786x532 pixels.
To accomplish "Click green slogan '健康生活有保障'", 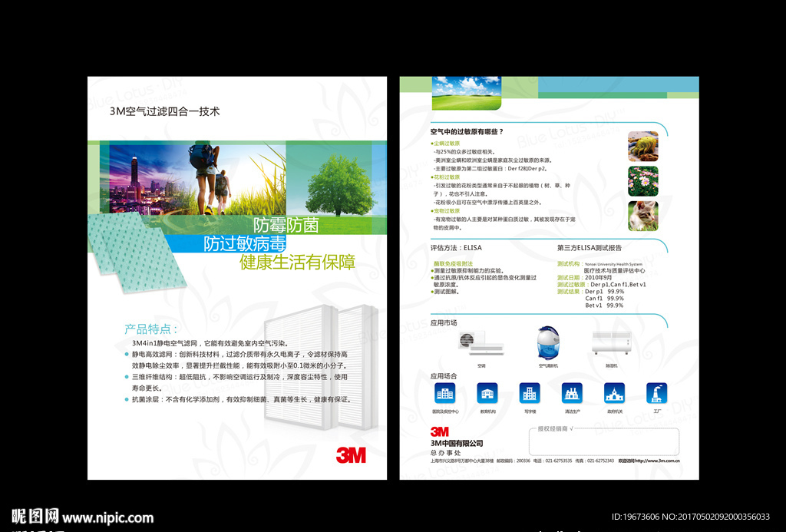I will [x=298, y=263].
